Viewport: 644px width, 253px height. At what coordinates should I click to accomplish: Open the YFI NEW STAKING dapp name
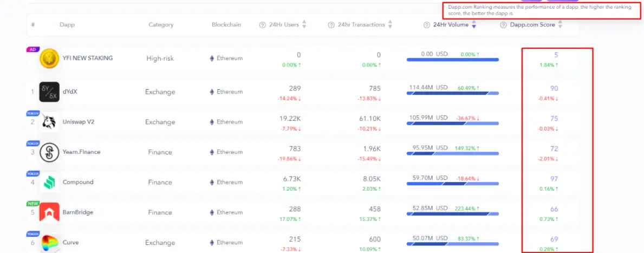[88, 58]
